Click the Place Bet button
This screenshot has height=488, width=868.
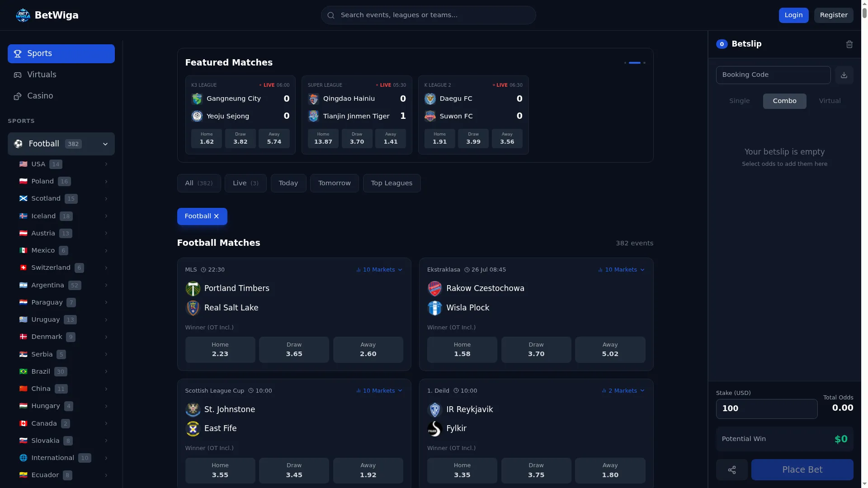(x=802, y=470)
